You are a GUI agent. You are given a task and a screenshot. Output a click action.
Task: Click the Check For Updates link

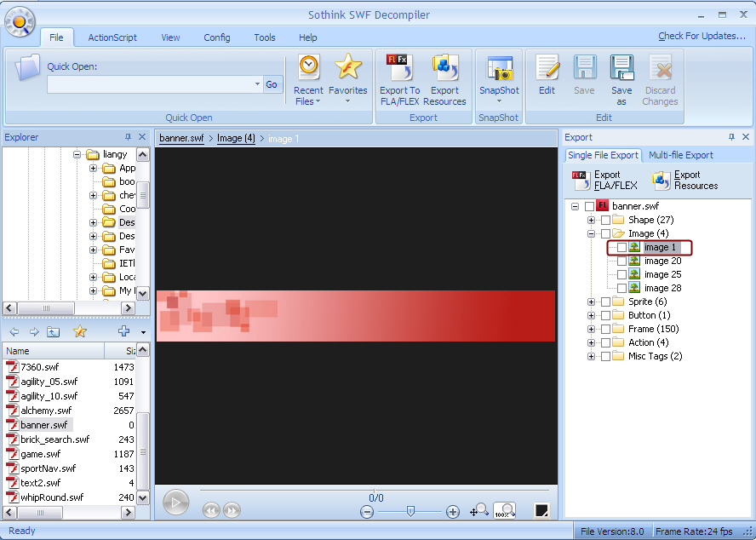(702, 36)
